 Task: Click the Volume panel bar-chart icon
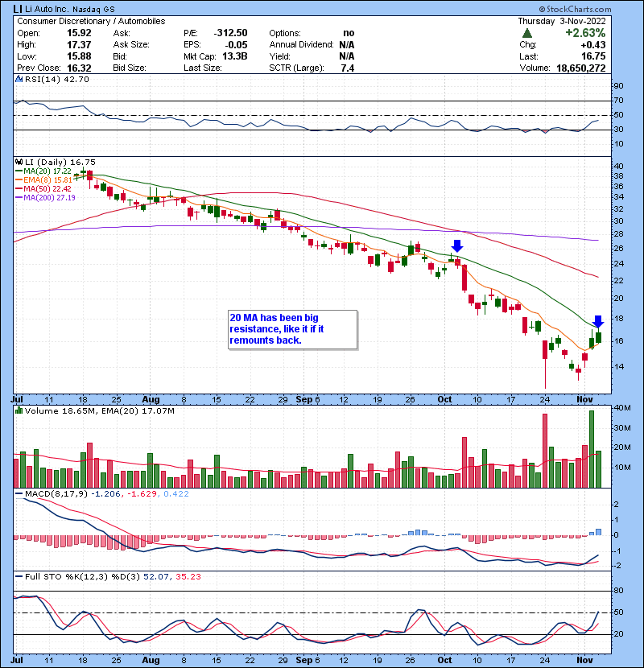point(19,410)
